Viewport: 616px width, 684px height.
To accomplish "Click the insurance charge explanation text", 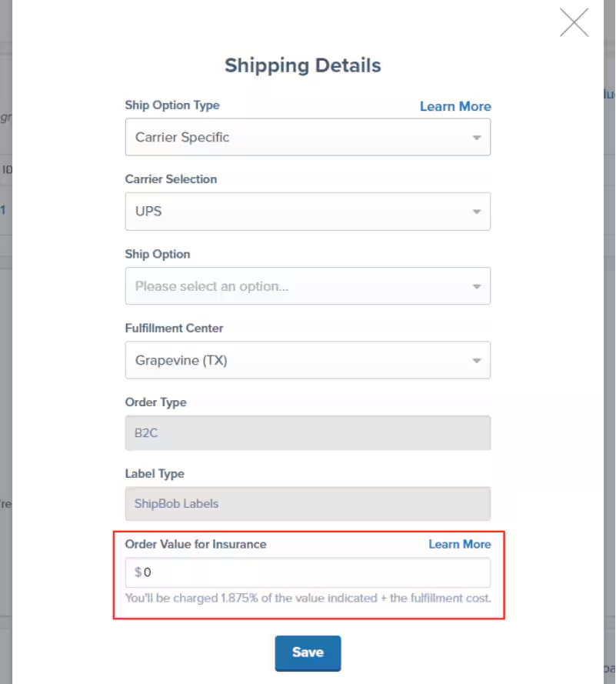I will pyautogui.click(x=308, y=597).
